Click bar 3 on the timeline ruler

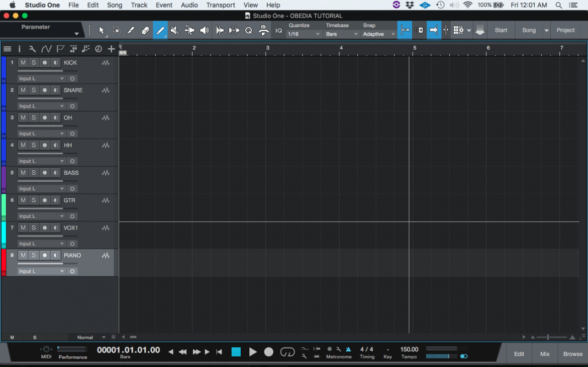pos(267,49)
